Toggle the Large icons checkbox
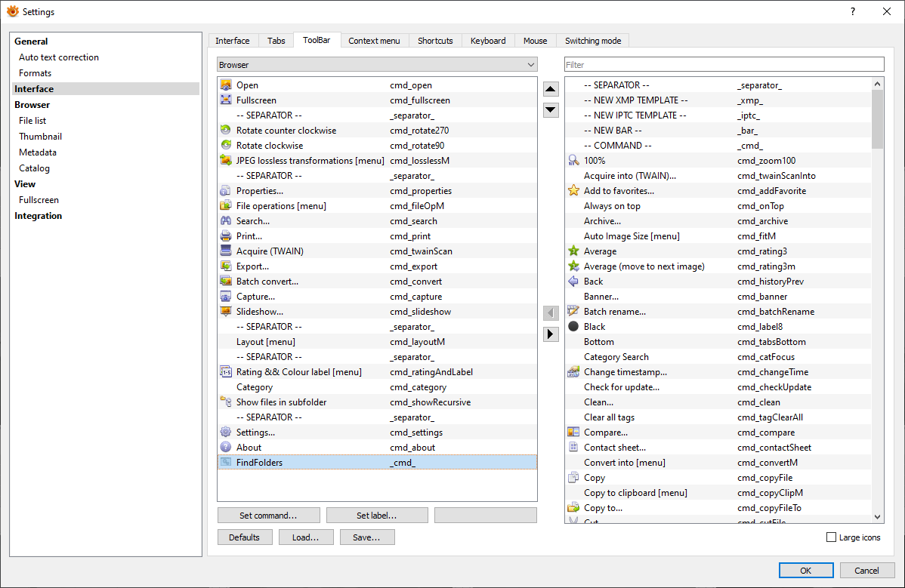Screen dimensions: 905x588 832,537
